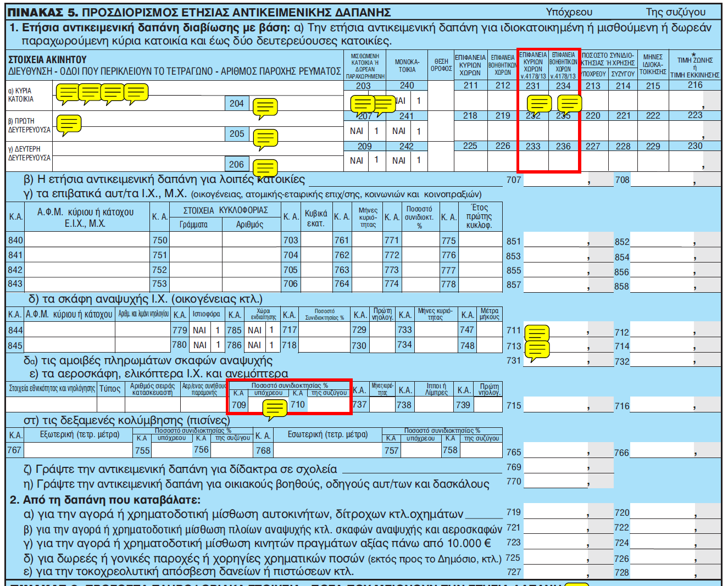The width and height of the screenshot is (728, 586).
Task: Open comment note beside field 206
Action: (265, 169)
